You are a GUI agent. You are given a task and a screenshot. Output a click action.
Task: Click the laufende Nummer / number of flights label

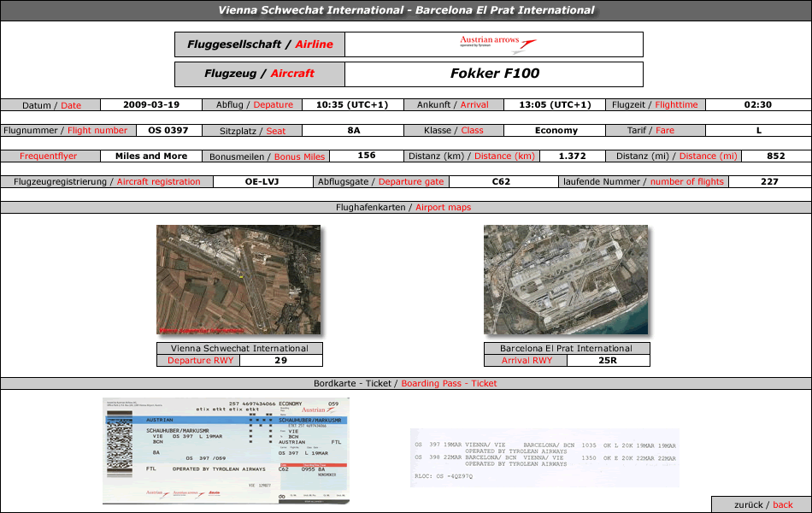(644, 182)
